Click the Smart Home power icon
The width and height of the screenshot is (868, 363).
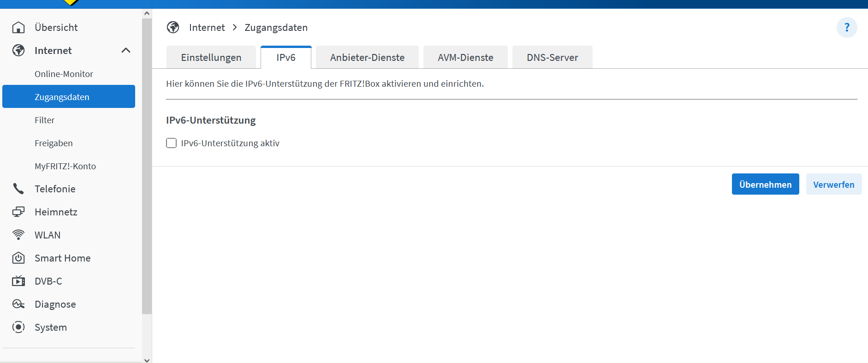[x=18, y=258]
